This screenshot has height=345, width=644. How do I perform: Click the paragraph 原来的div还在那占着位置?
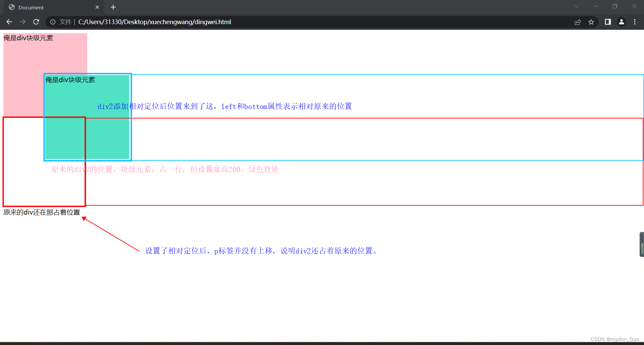pyautogui.click(x=42, y=212)
